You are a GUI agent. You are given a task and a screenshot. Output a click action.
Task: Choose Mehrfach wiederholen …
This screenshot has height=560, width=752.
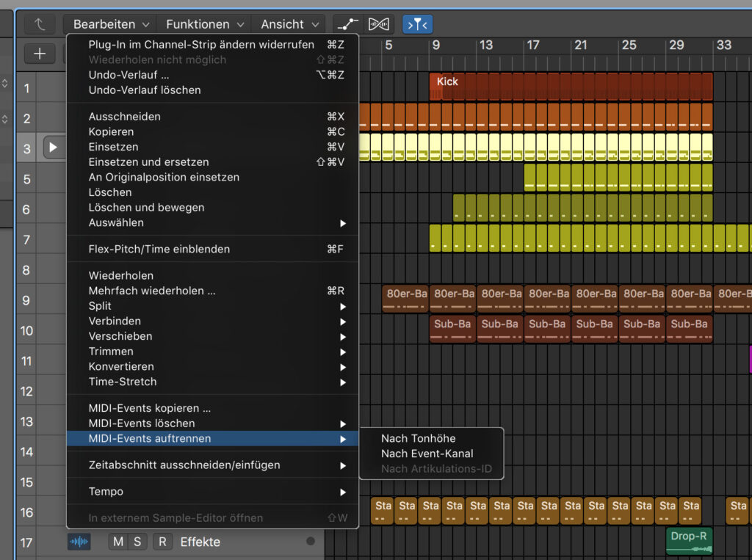click(212, 291)
